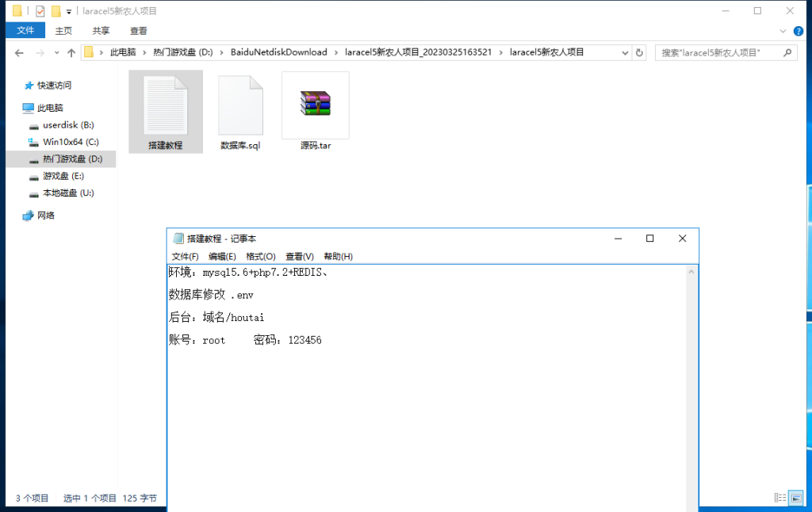Click BaiduNetdiskDownload in the address path
Screen dimensions: 812x512
point(278,52)
